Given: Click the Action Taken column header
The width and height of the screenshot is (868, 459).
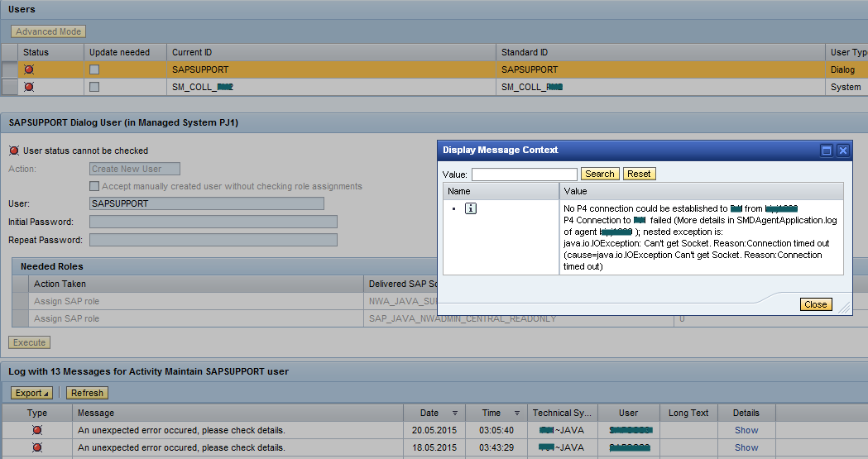Looking at the screenshot, I should click(196, 284).
